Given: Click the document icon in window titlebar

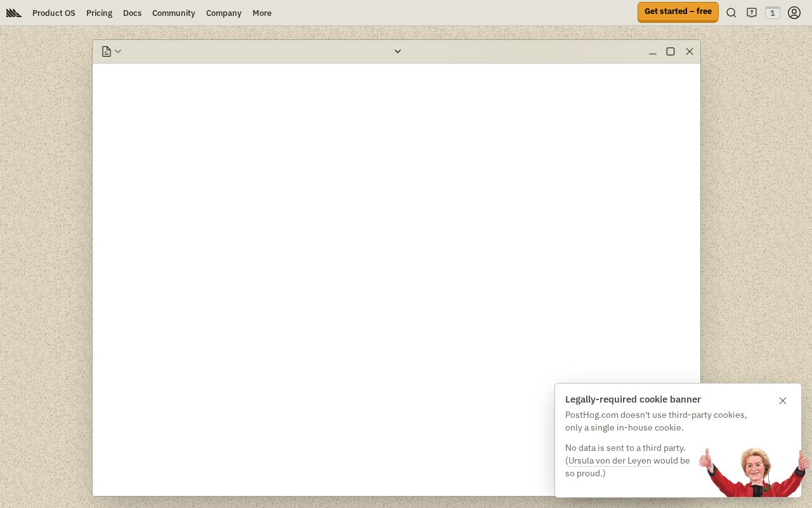Looking at the screenshot, I should (106, 51).
